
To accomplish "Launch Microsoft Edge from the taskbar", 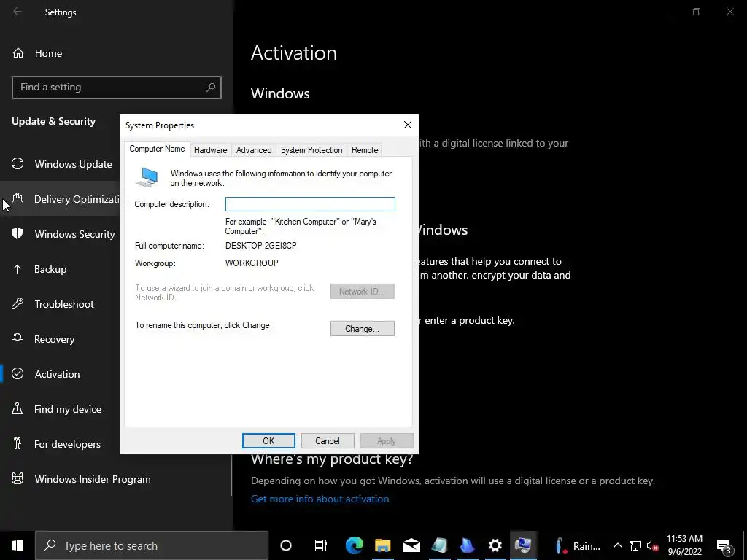I will (x=354, y=545).
